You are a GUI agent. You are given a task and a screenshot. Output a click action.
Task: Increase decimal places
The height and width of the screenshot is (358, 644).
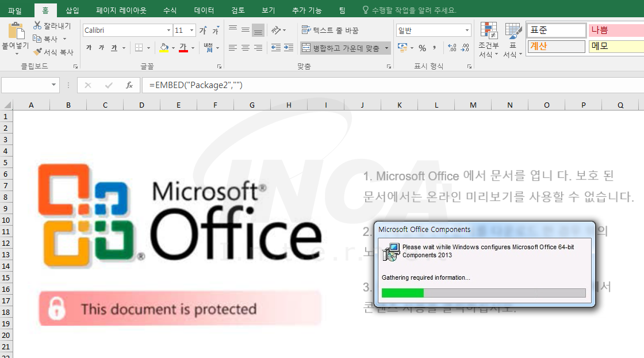(452, 48)
